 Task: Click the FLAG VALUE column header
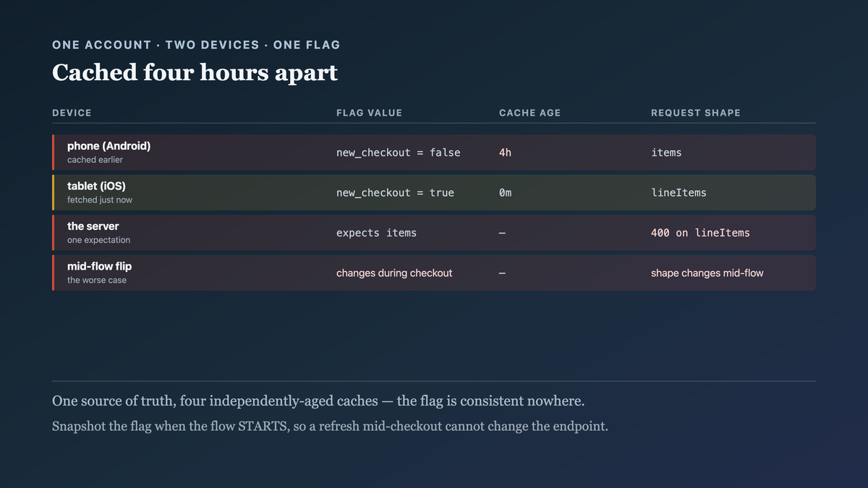click(369, 113)
